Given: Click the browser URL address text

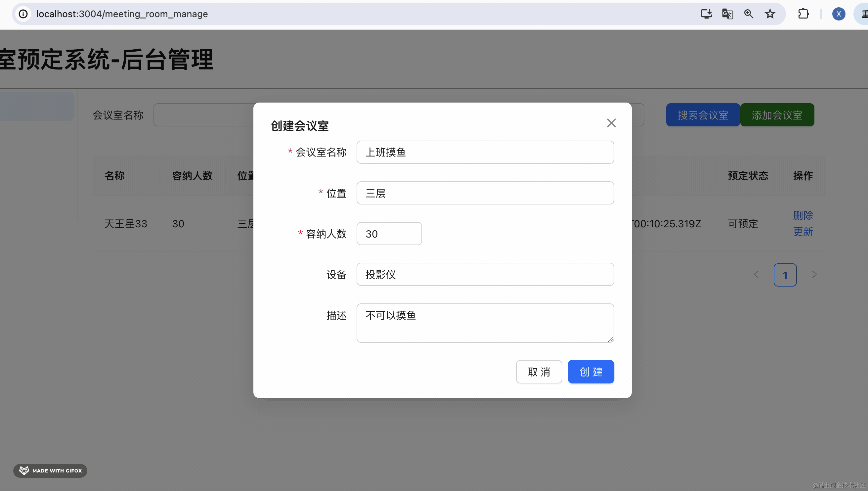Looking at the screenshot, I should pos(122,14).
